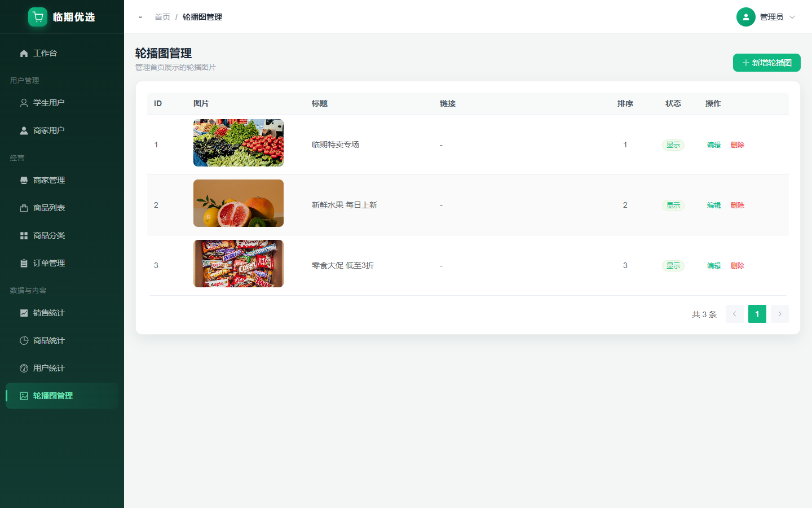812x508 pixels.
Task: Edit the 临期特卖专场 carousel row
Action: pos(714,144)
